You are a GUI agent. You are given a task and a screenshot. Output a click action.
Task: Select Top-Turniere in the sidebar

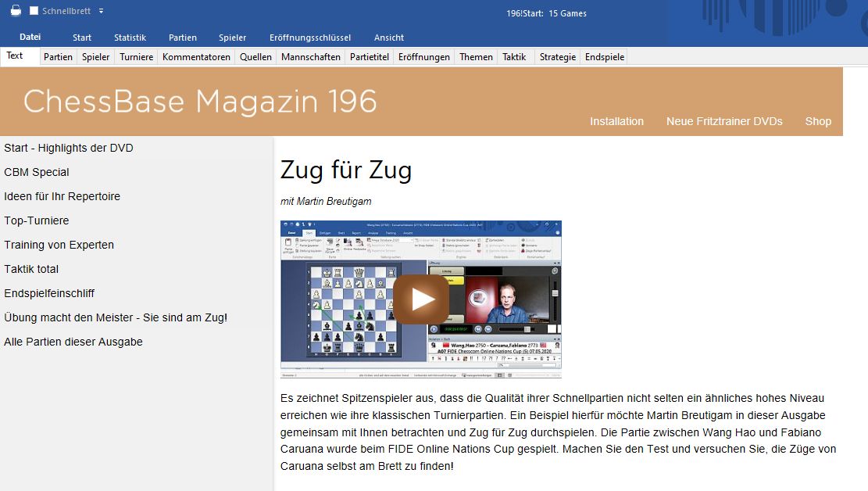click(x=37, y=220)
